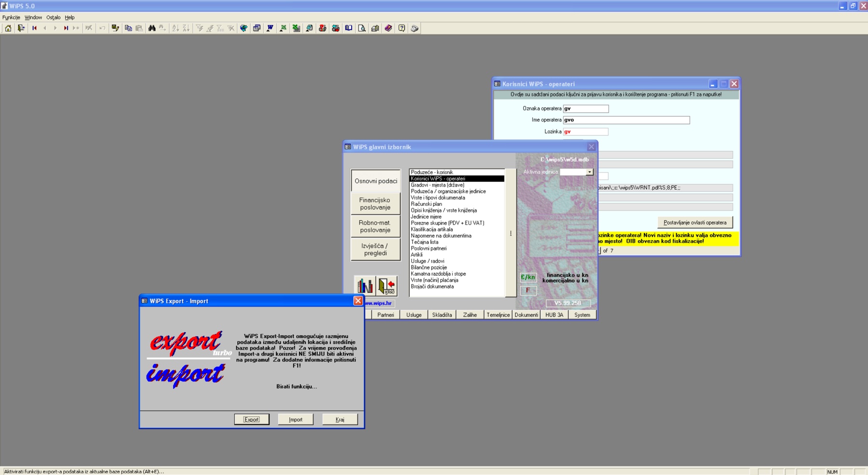Screen dimensions: 868x475
Task: Switch to the Usluge tab
Action: tap(414, 315)
